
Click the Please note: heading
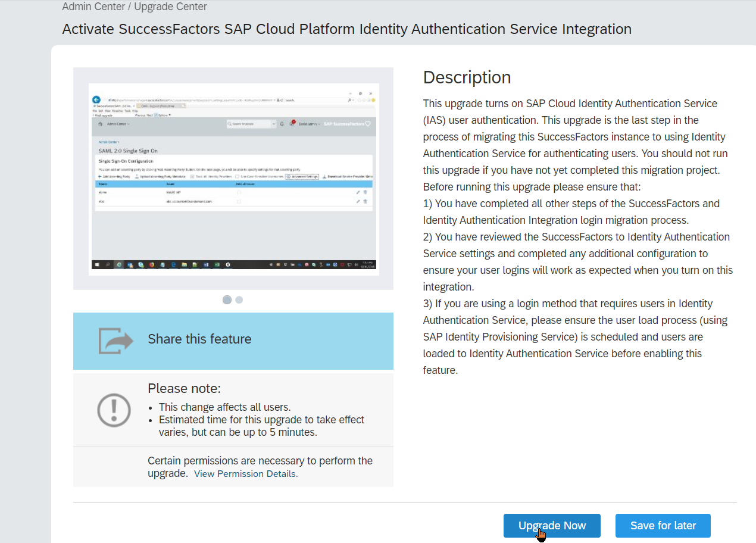point(184,389)
